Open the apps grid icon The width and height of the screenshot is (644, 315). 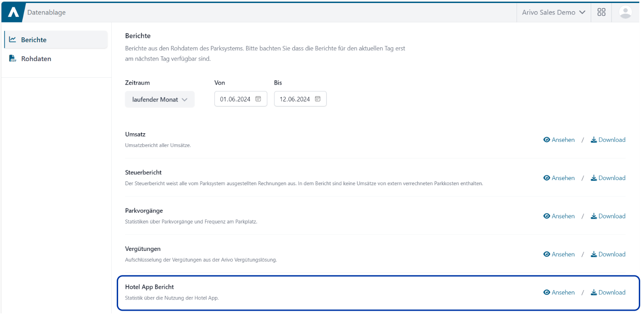(601, 12)
